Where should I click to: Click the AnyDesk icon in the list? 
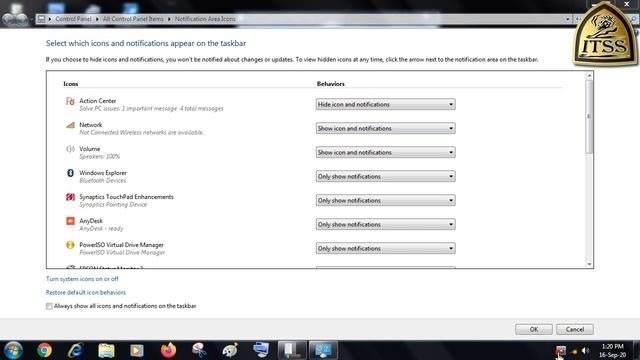(x=70, y=221)
